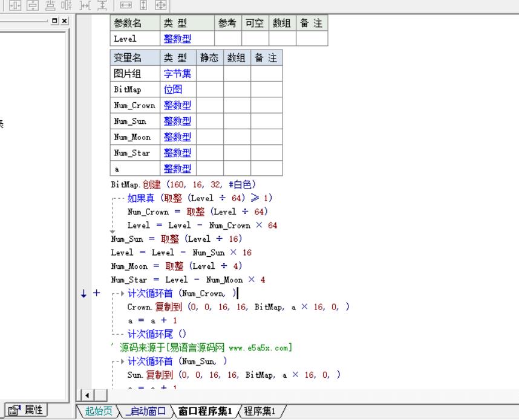Image resolution: width=519 pixels, height=420 pixels.
Task: Click the equal horizontal gap brackets toolbar icon
Action: coord(85,5)
